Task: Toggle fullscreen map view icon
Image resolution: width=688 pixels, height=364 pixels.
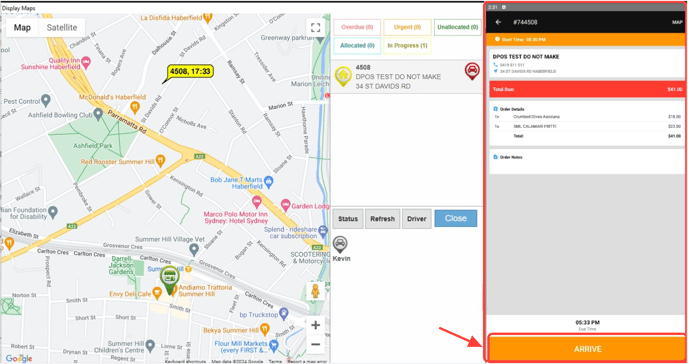Action: 315,28
